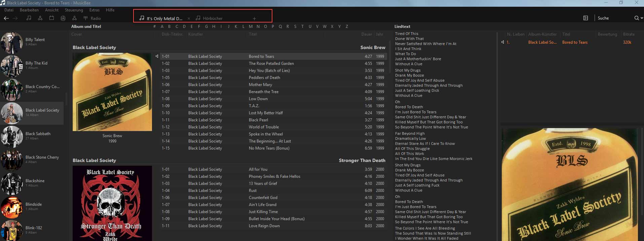Open the Ansicht menu

52,10
